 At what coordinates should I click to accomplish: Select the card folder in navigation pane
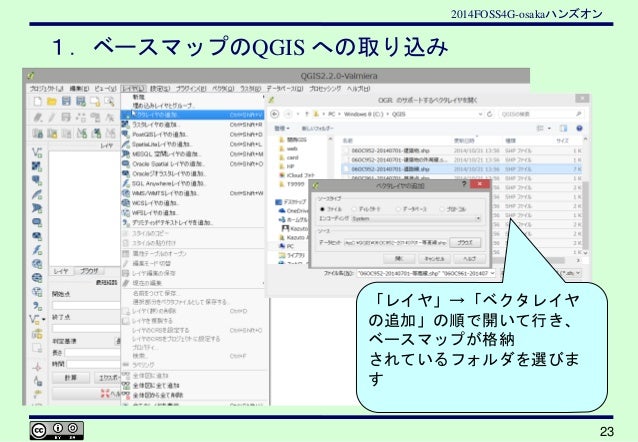(x=288, y=158)
